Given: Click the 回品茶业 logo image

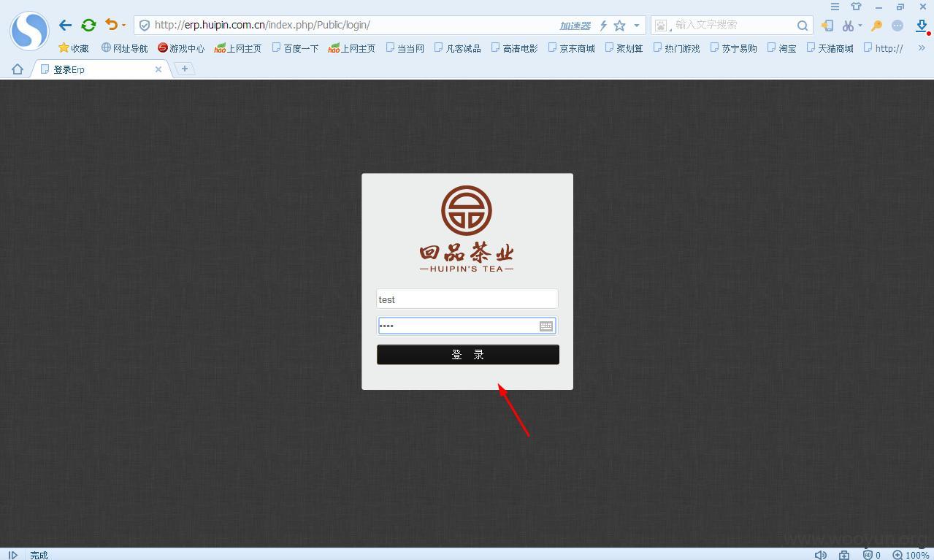Looking at the screenshot, I should (467, 229).
